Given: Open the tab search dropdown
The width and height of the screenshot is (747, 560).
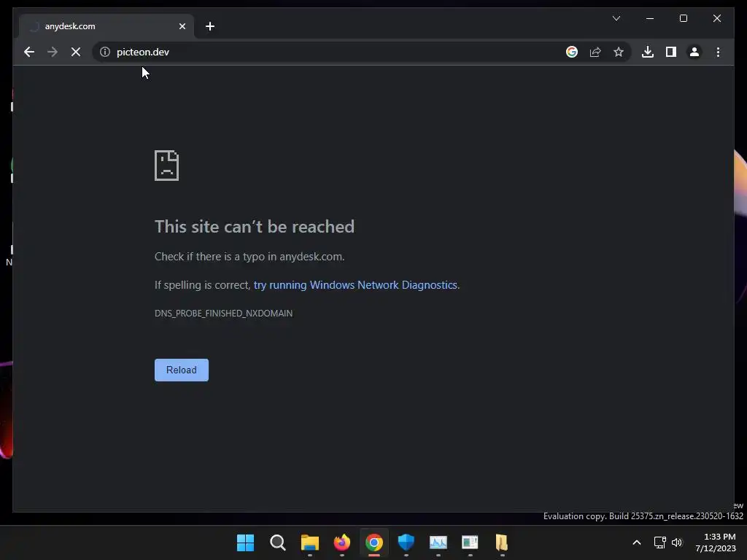Looking at the screenshot, I should pyautogui.click(x=616, y=18).
